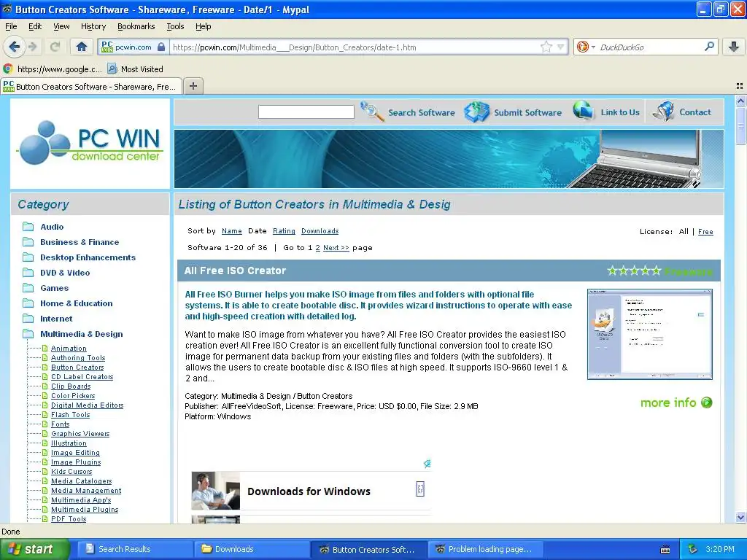Go to page 2 of results
This screenshot has width=747, height=560.
[317, 248]
